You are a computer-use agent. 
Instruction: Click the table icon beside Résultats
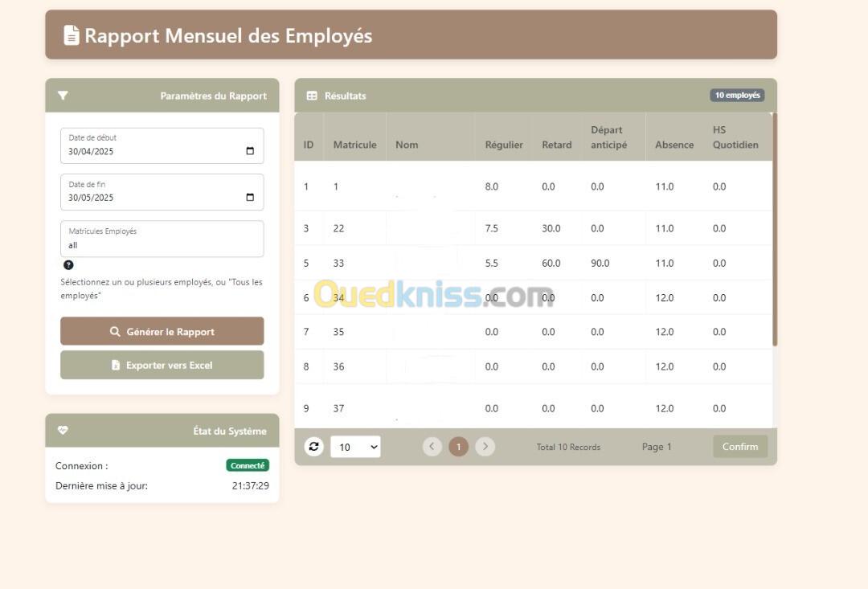point(312,96)
